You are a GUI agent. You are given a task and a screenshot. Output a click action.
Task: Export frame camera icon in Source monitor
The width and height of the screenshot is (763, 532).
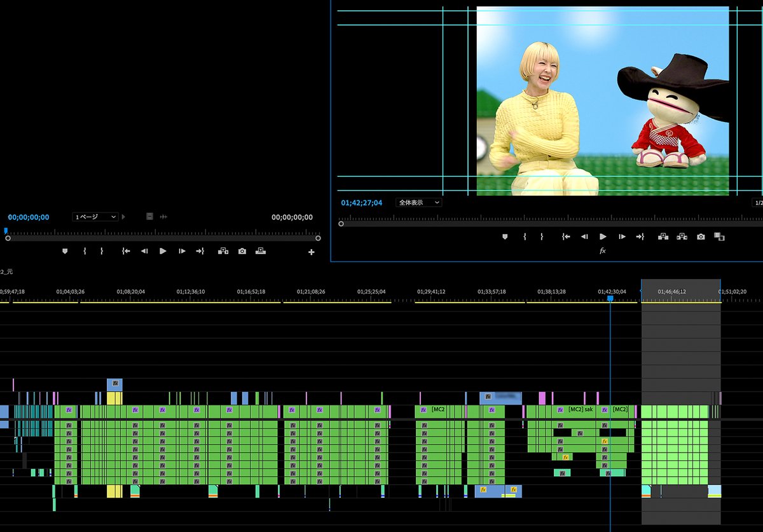pyautogui.click(x=242, y=251)
